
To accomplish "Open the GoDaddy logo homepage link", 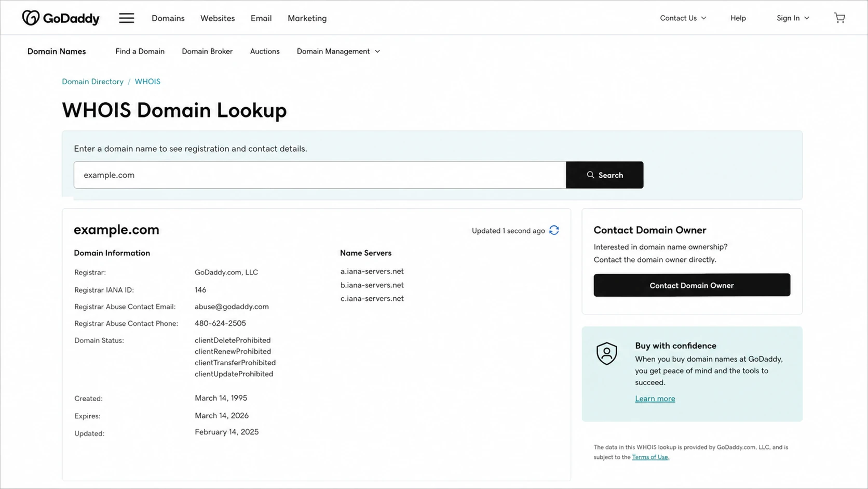I will 61,18.
